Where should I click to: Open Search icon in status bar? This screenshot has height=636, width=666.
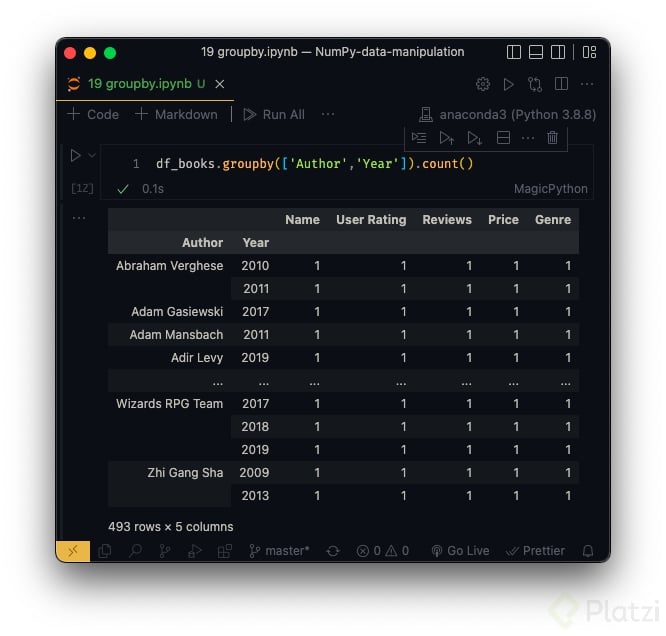tap(135, 551)
